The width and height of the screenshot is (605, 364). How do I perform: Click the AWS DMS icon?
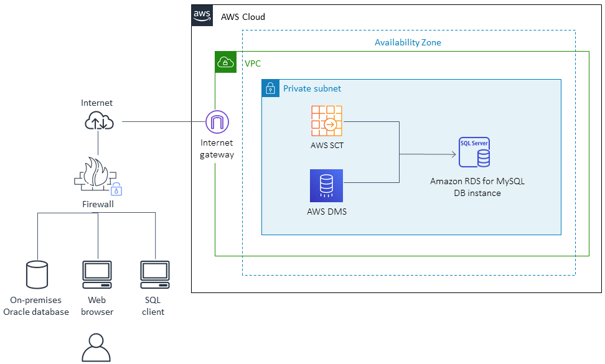pyautogui.click(x=326, y=185)
